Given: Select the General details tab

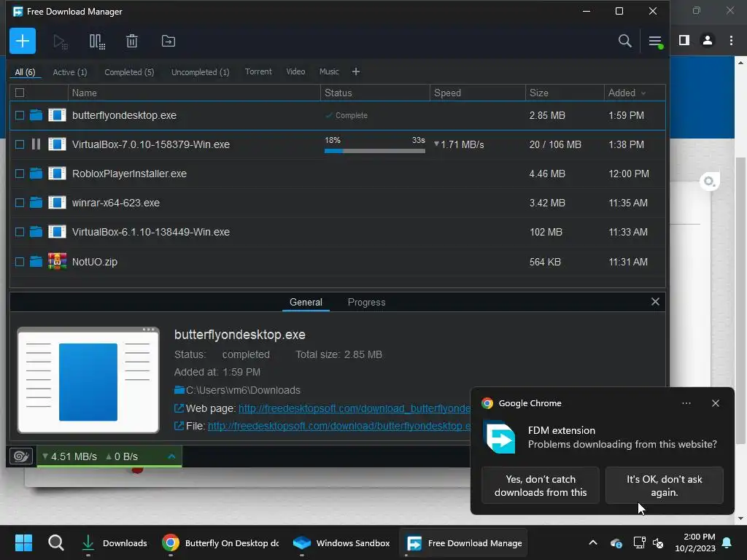Looking at the screenshot, I should pyautogui.click(x=306, y=302).
